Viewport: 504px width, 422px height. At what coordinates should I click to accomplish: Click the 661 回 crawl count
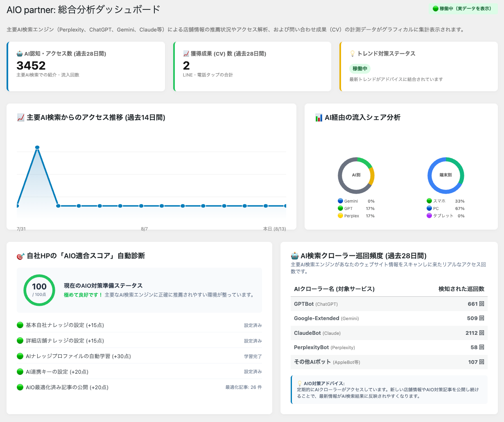tap(476, 304)
